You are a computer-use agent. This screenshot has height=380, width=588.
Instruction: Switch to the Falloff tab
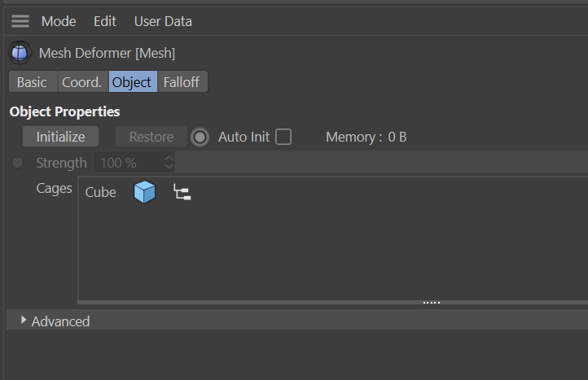coord(182,82)
